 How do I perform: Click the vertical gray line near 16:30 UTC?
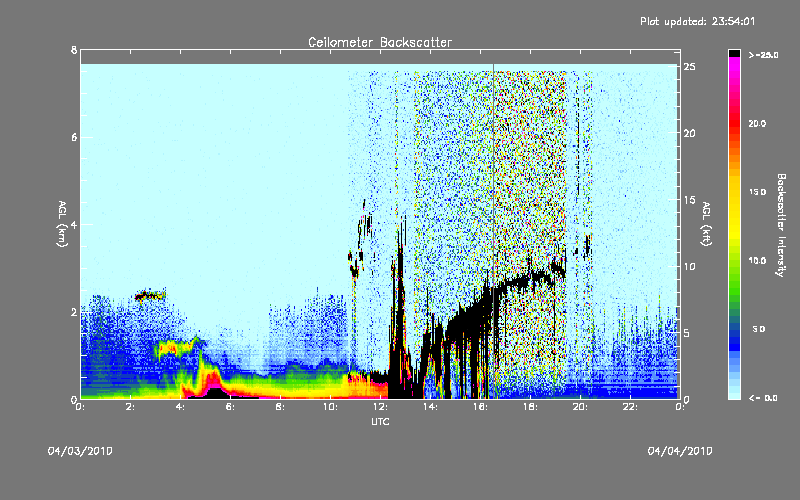click(x=493, y=231)
